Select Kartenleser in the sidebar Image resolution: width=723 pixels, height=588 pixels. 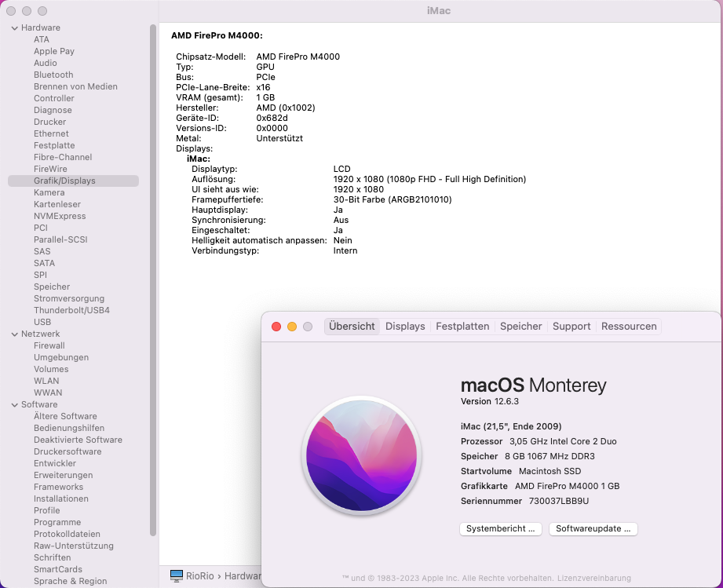57,204
